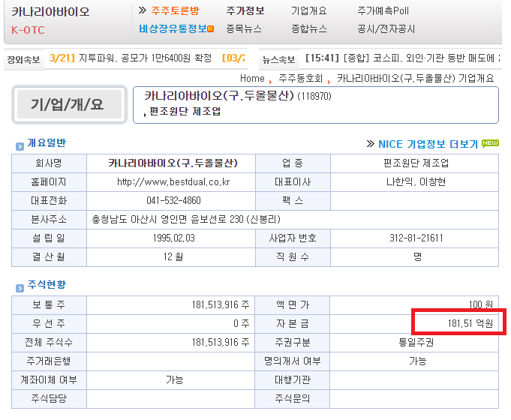511x420 pixels.
Task: Click the 보통주 value 181,513,916 주
Action: pyautogui.click(x=221, y=304)
